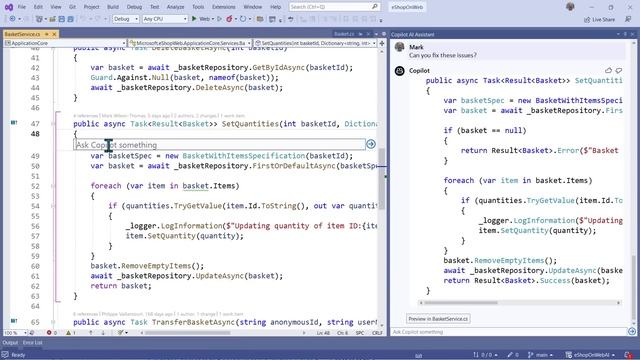The image size is (640, 360).
Task: Click the circular restart icon in toolbar
Action: tap(243, 19)
